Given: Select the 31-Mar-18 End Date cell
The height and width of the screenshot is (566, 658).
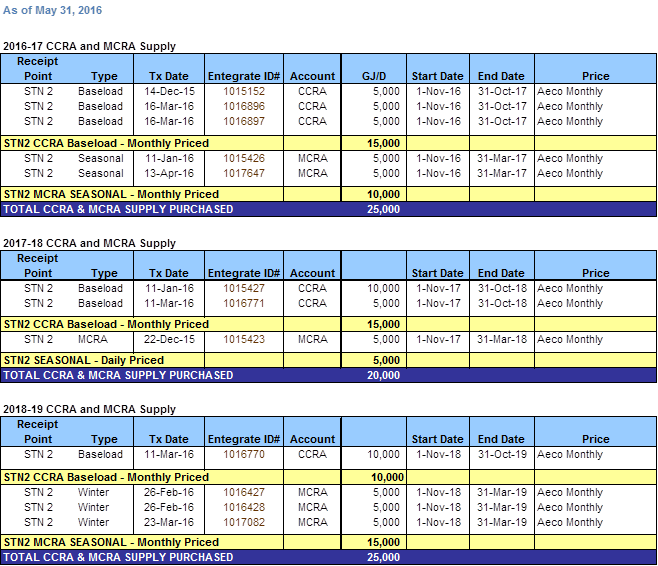Looking at the screenshot, I should click(501, 339).
